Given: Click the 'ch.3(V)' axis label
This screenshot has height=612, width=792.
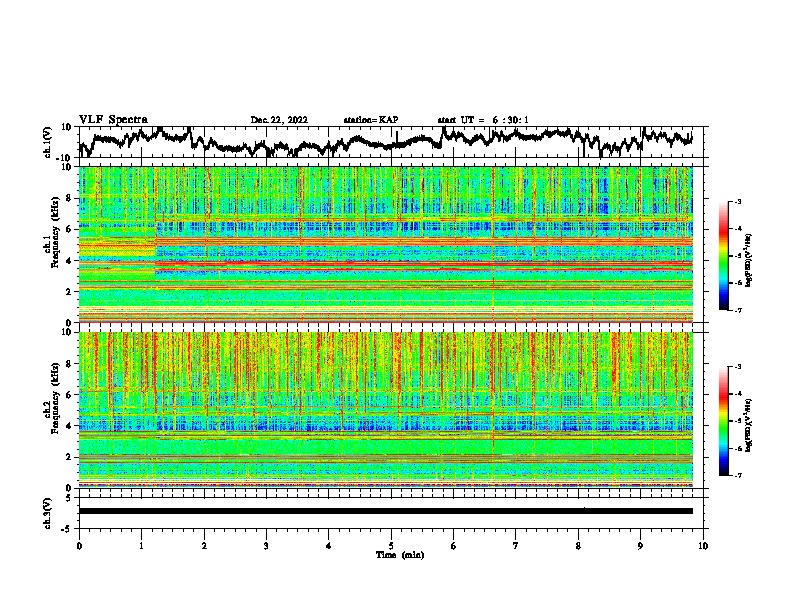Looking at the screenshot, I should pos(48,513).
